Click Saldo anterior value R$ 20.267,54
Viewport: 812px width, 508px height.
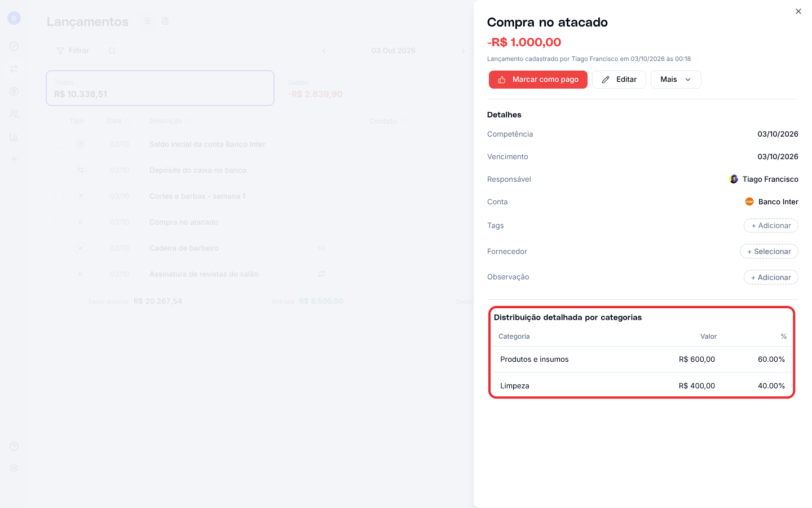click(158, 301)
